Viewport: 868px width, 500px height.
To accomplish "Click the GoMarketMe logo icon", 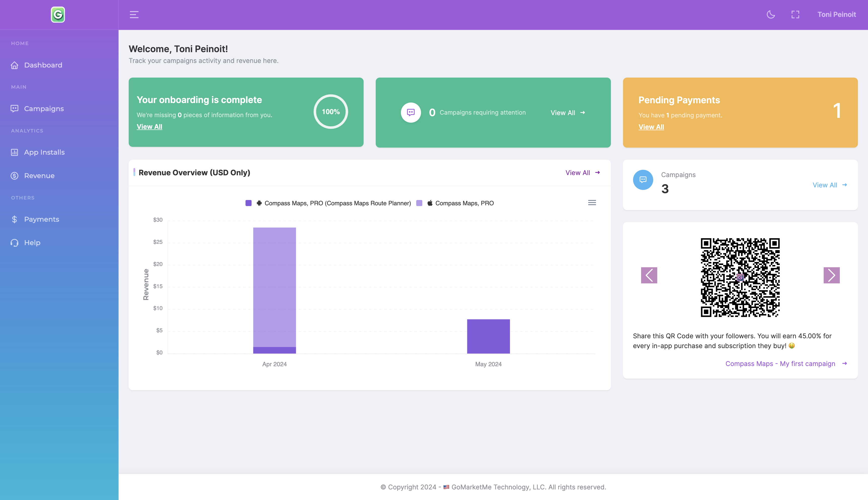I will pyautogui.click(x=58, y=15).
